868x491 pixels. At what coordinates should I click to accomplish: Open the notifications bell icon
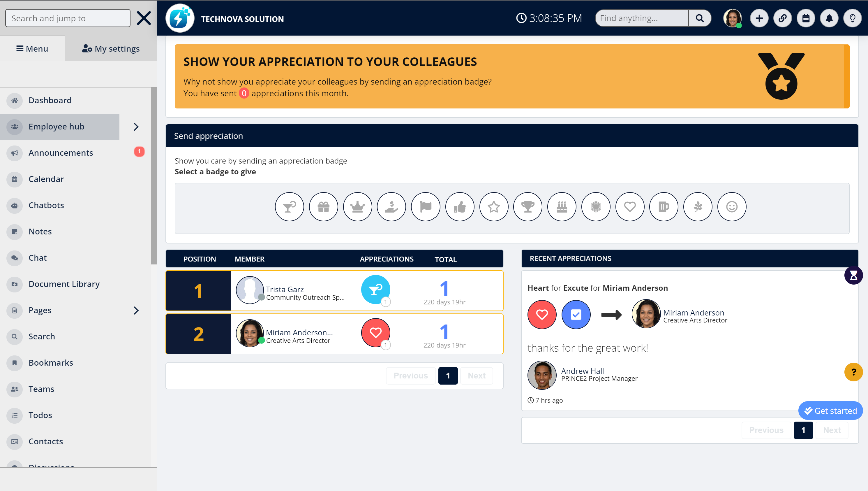(x=829, y=18)
